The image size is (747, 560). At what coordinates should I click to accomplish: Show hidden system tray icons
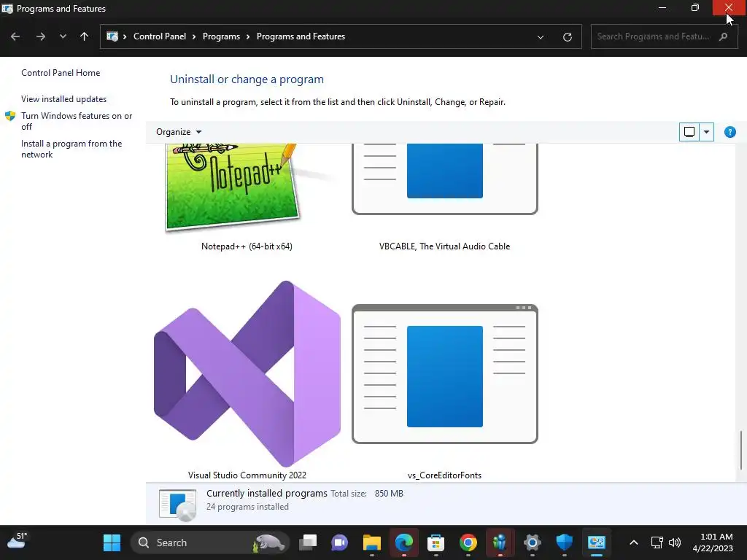tap(634, 542)
